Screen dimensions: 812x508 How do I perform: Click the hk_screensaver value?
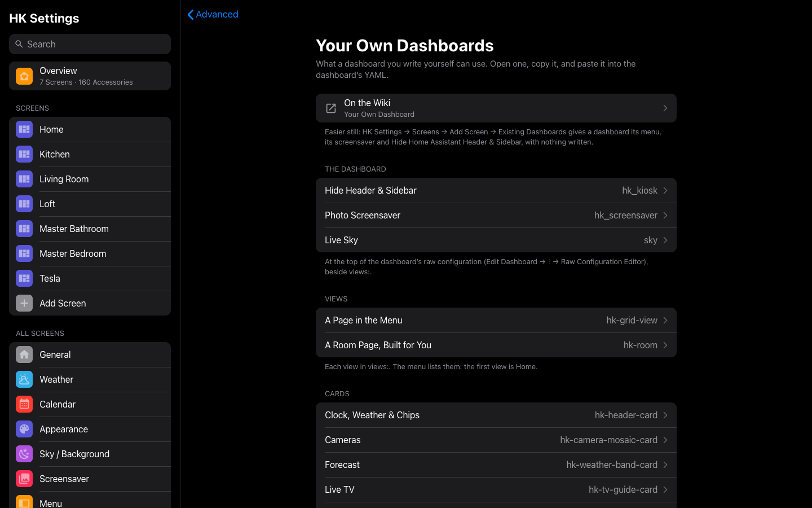point(626,216)
